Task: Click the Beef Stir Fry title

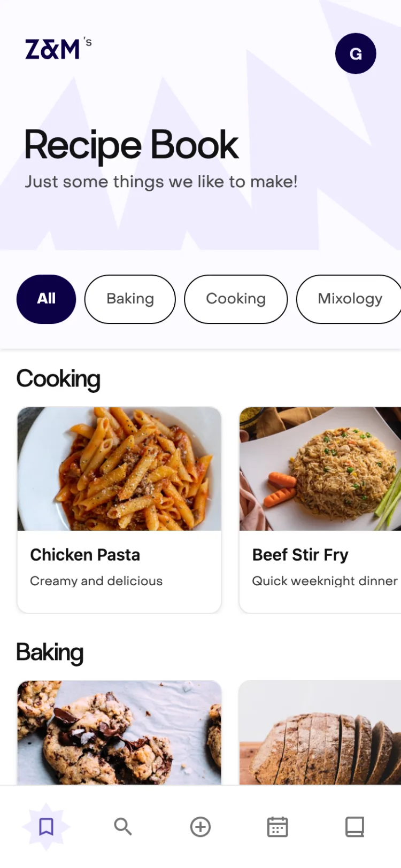Action: tap(300, 555)
